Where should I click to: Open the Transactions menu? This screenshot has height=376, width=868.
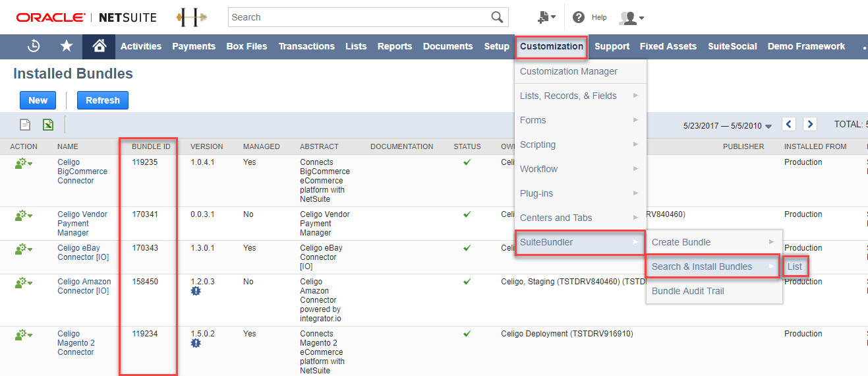306,46
